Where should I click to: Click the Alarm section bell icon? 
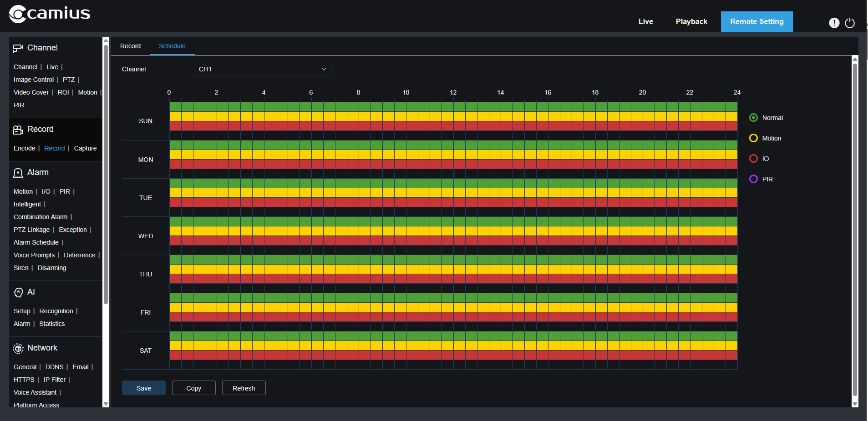[18, 173]
